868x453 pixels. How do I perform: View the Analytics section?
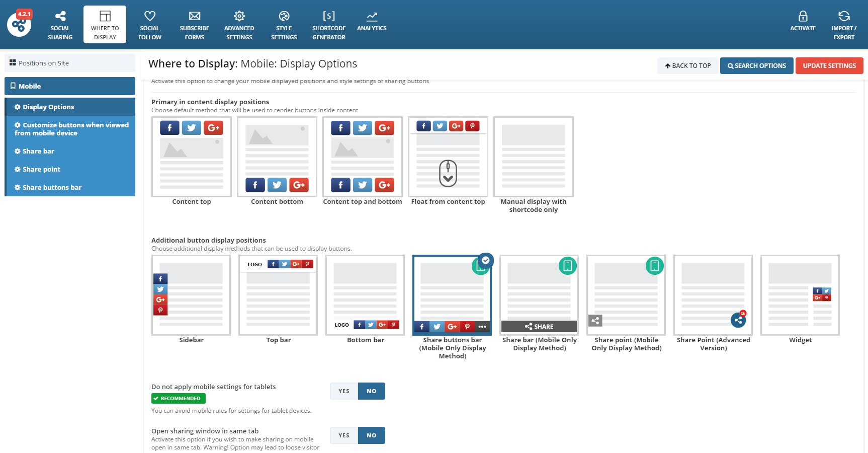point(372,22)
